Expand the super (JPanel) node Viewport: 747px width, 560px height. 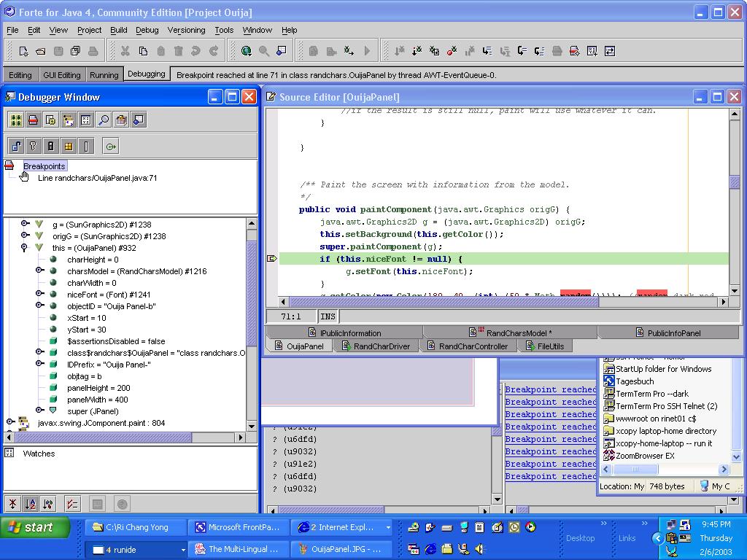(x=39, y=411)
